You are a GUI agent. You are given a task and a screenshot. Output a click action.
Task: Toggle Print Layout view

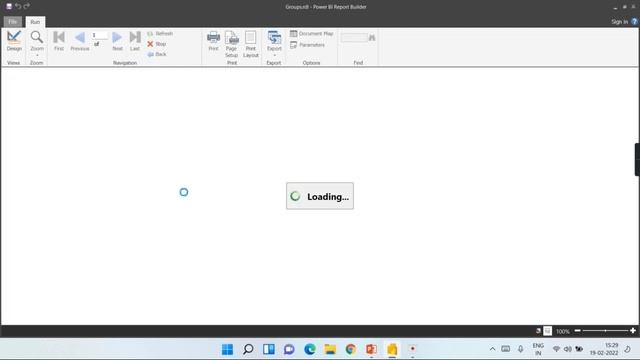tap(251, 44)
